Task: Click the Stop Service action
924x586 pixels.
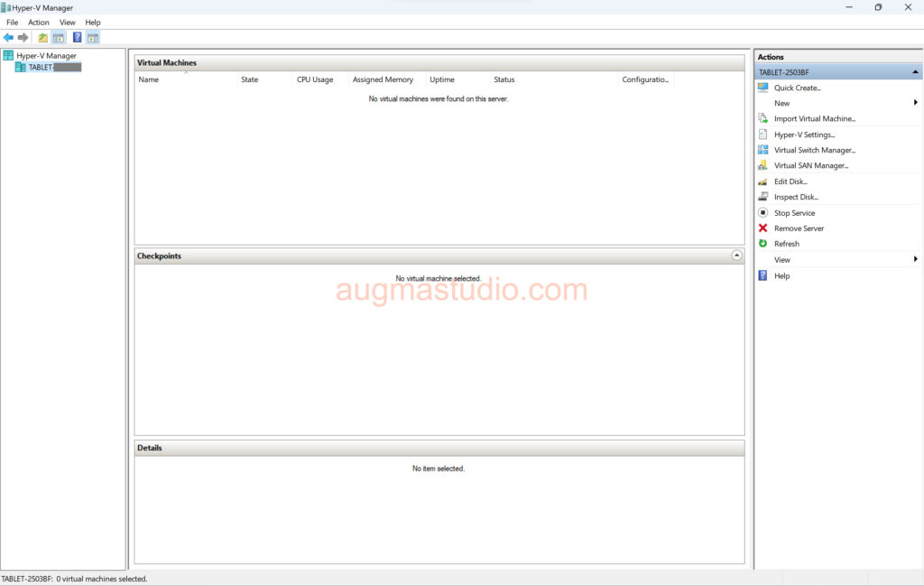Action: point(794,213)
